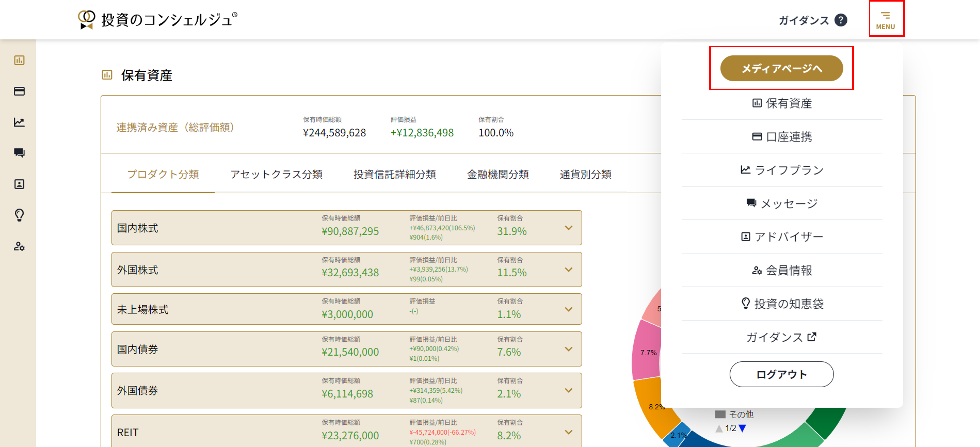Switch to アセットクラス分類 tab
The image size is (980, 447).
click(x=276, y=174)
